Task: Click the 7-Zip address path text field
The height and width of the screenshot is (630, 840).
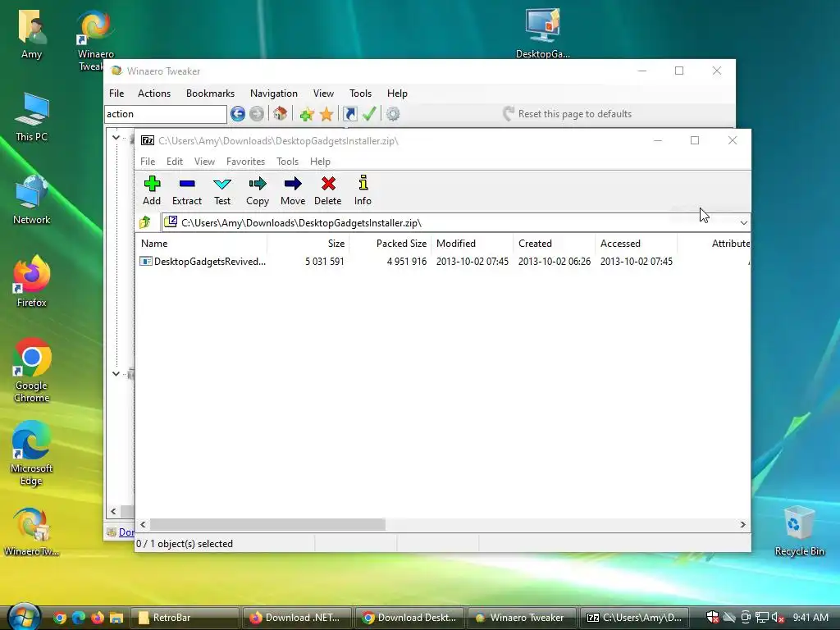Action: tap(450, 223)
